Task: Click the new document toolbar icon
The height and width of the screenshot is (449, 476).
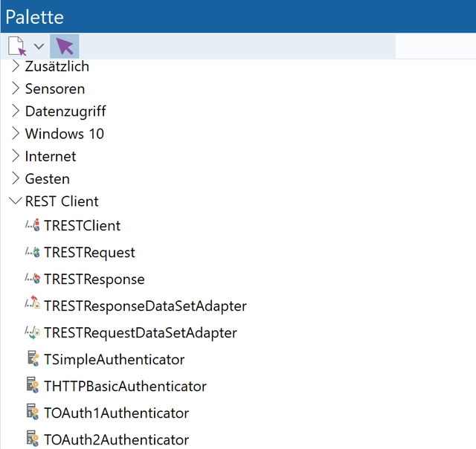Action: (x=16, y=46)
